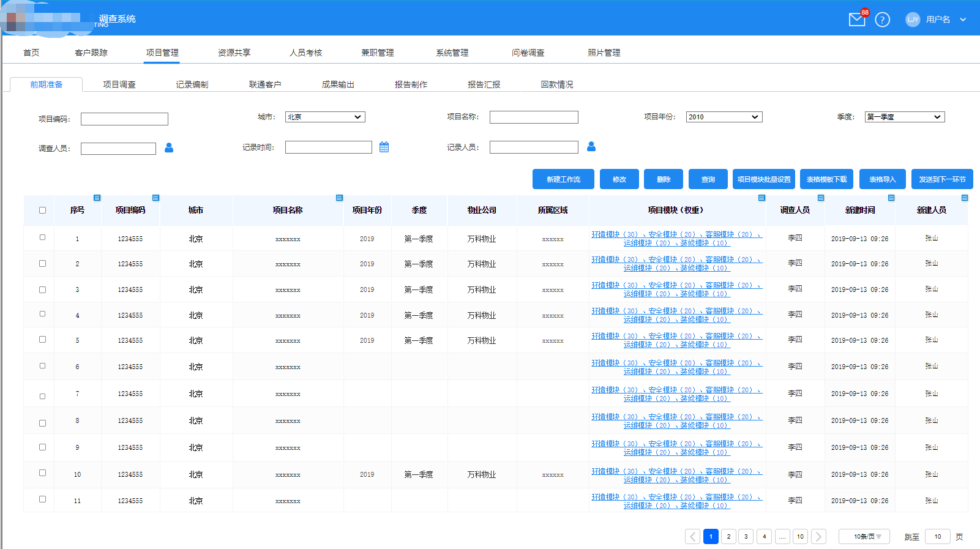Click filter icon on 序号 column
This screenshot has width=980, height=549.
(97, 198)
